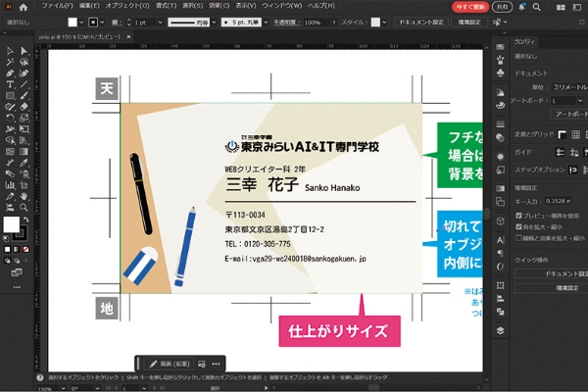Screen dimensions: 588x392
Task: Select the Pen tool
Action: coord(10,73)
